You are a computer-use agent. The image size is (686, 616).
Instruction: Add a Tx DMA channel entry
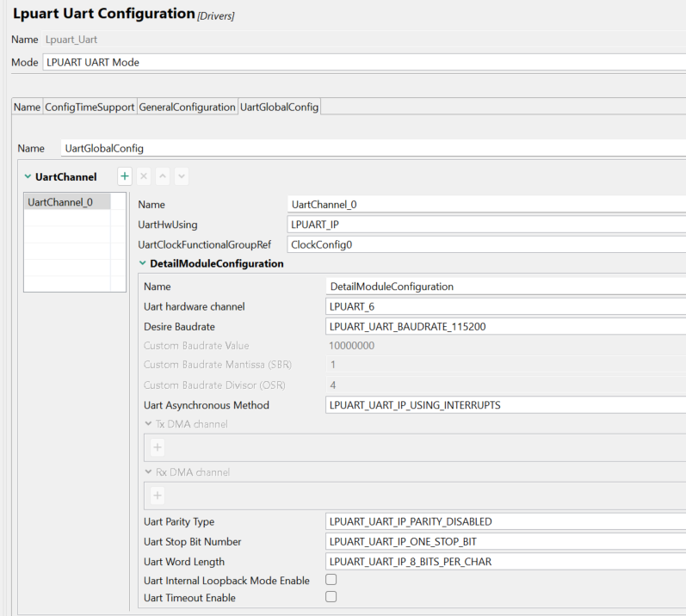click(158, 447)
